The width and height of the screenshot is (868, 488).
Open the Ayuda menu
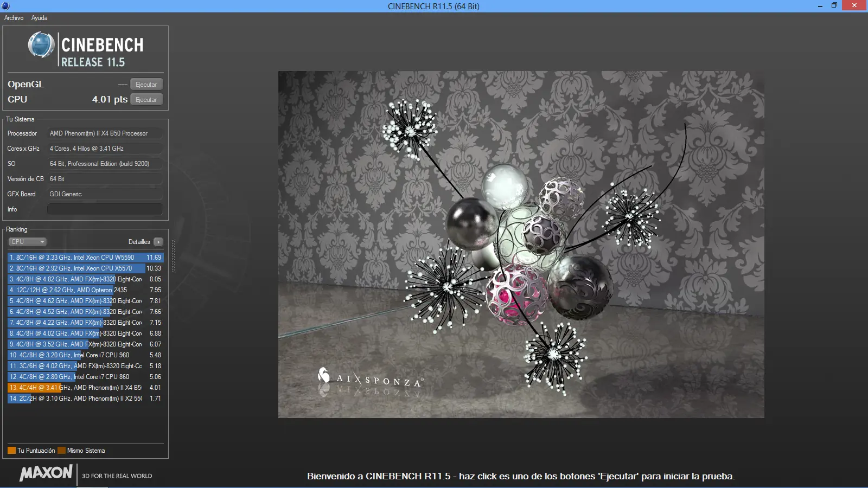(x=39, y=18)
